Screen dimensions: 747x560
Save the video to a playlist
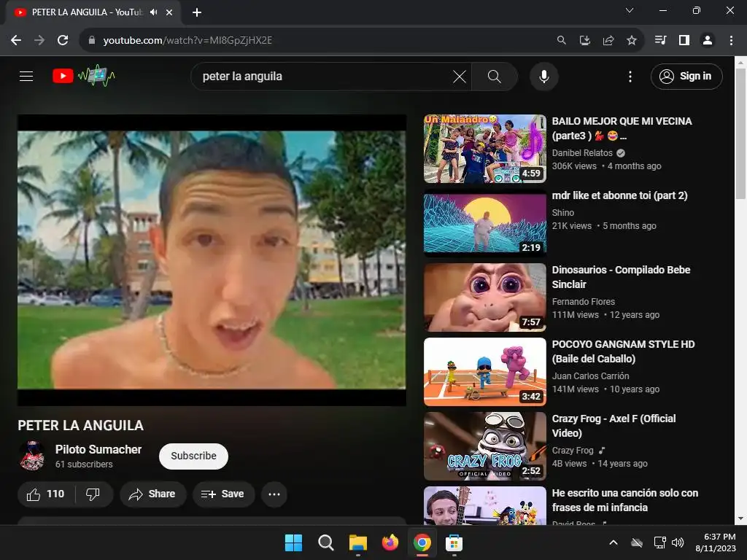pos(223,494)
